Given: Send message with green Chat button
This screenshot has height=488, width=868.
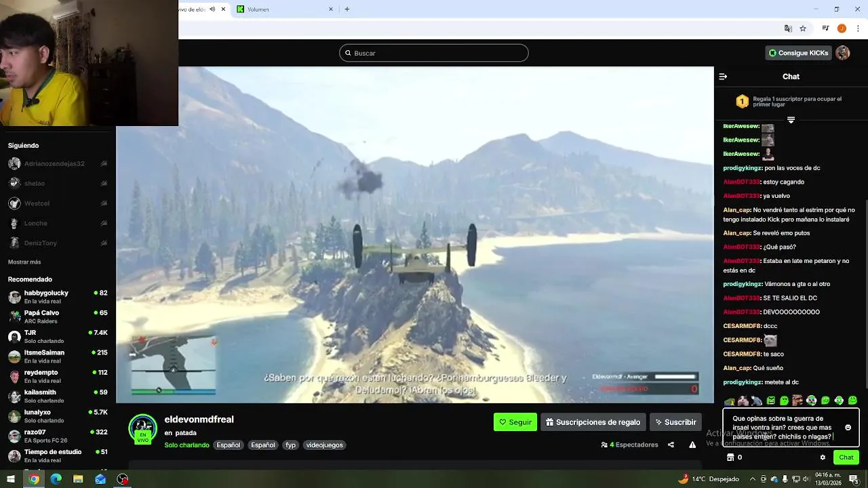Looking at the screenshot, I should pos(846,457).
